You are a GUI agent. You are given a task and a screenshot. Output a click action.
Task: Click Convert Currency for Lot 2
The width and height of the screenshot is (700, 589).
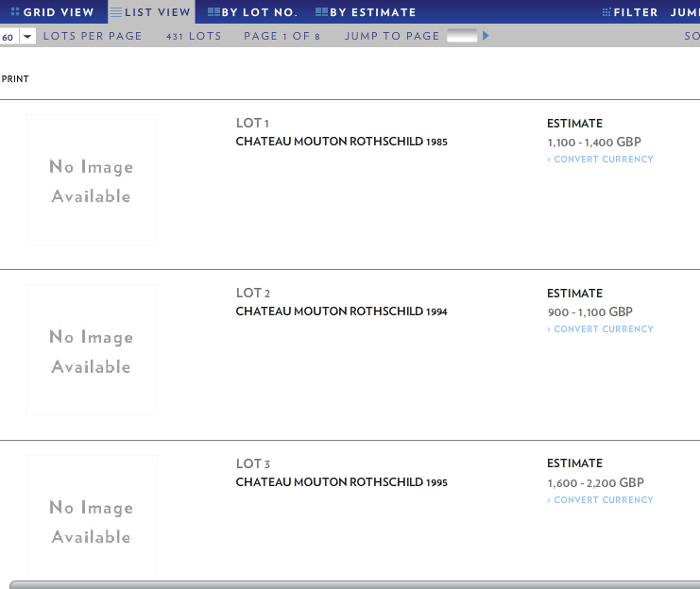click(602, 329)
